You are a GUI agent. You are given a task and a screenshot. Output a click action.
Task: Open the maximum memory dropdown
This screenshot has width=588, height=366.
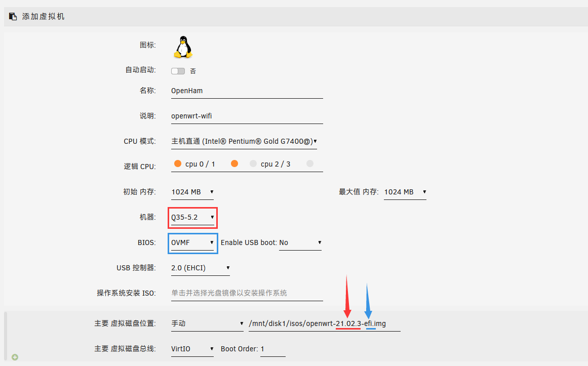click(405, 192)
